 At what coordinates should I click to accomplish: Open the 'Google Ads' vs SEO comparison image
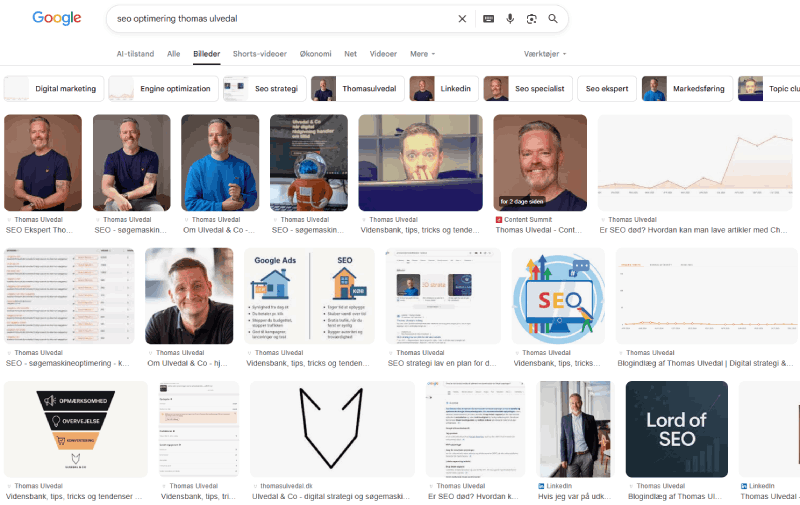pos(309,296)
